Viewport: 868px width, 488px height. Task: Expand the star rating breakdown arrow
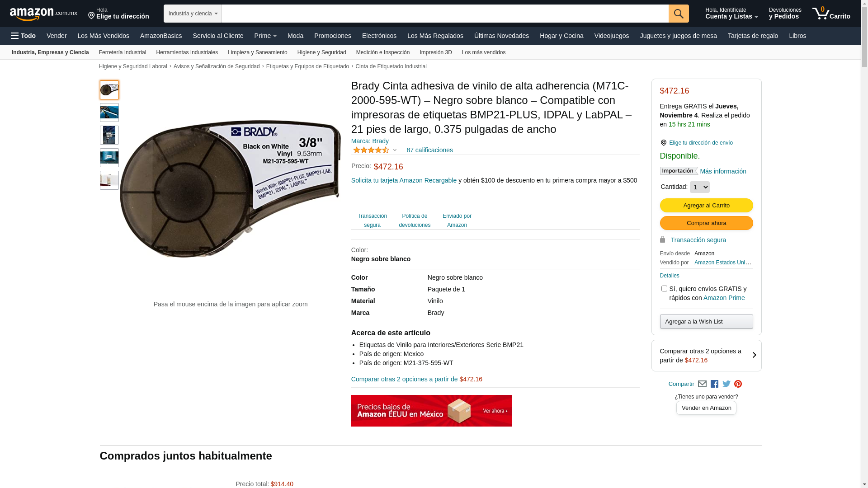(x=395, y=150)
